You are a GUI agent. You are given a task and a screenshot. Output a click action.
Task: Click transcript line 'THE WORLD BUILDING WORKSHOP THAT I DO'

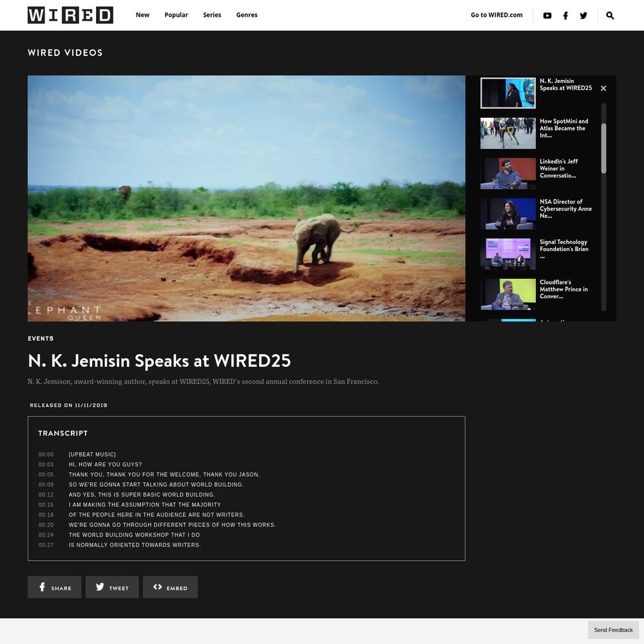135,535
